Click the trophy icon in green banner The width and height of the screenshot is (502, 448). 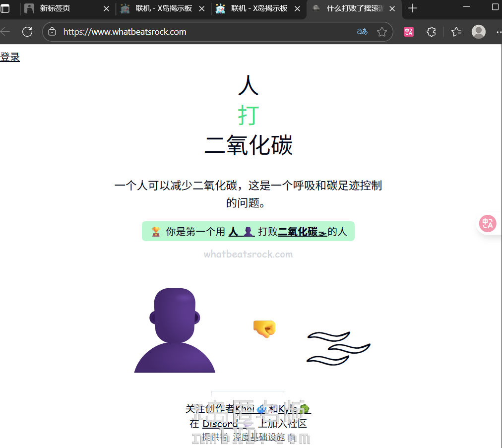coord(156,231)
